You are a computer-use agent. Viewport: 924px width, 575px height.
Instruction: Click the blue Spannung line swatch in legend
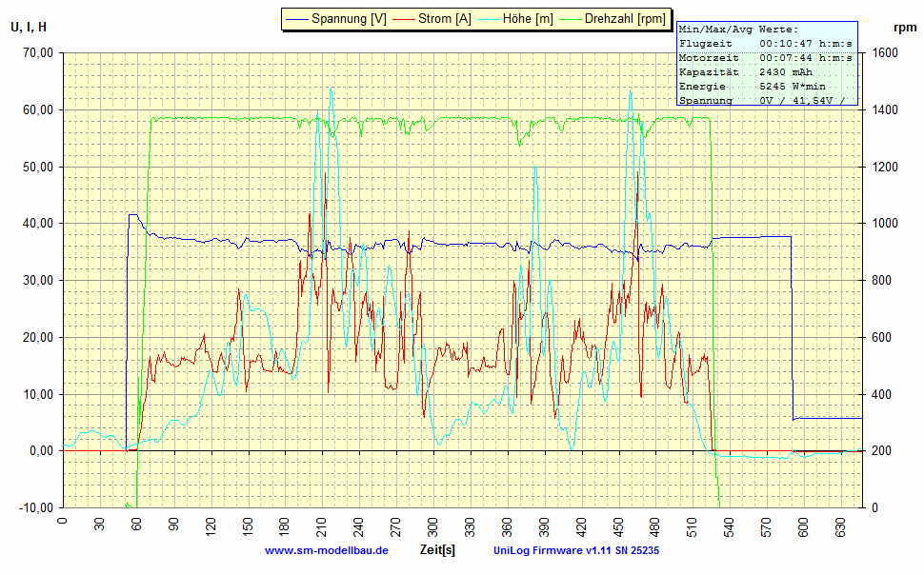coord(296,19)
